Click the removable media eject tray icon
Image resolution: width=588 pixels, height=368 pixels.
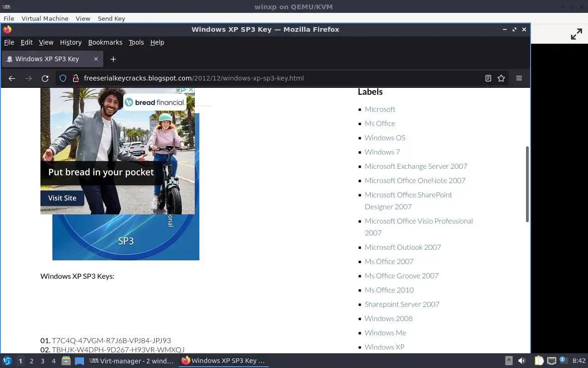[x=509, y=361]
